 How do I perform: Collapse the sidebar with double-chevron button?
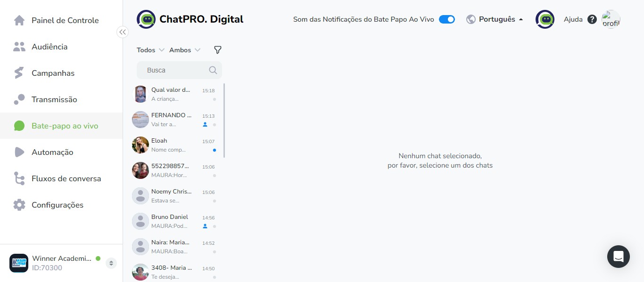pyautogui.click(x=123, y=32)
